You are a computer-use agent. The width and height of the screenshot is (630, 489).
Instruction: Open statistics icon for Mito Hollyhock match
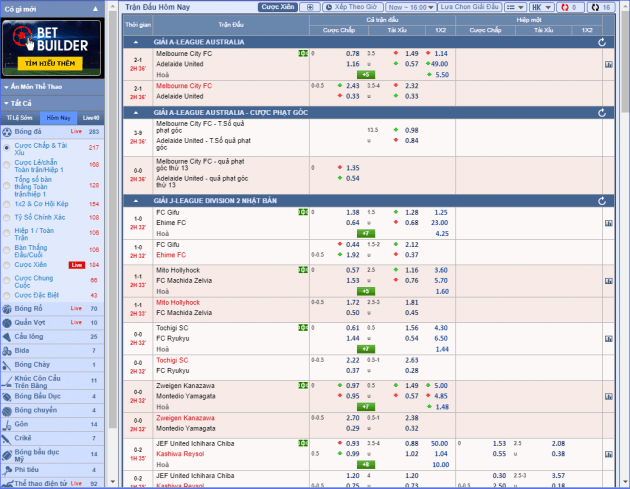coord(609,281)
